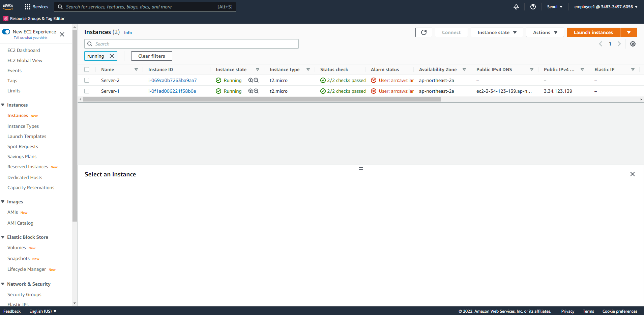Image resolution: width=644 pixels, height=315 pixels.
Task: Open EC2 Dashboard in sidebar
Action: click(24, 50)
